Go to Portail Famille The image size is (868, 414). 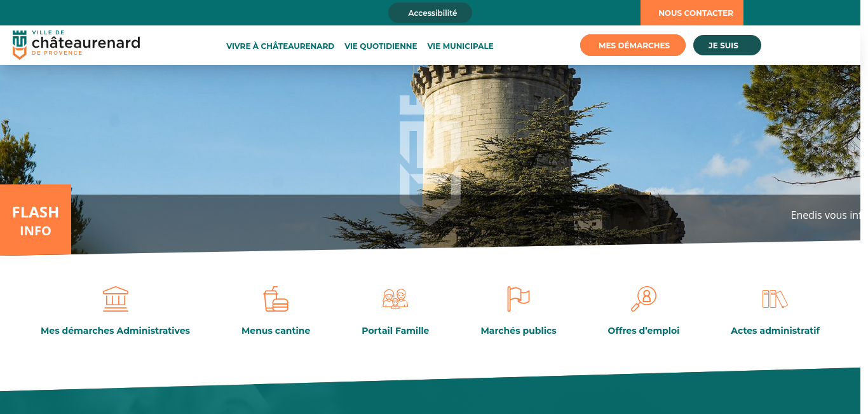[395, 331]
